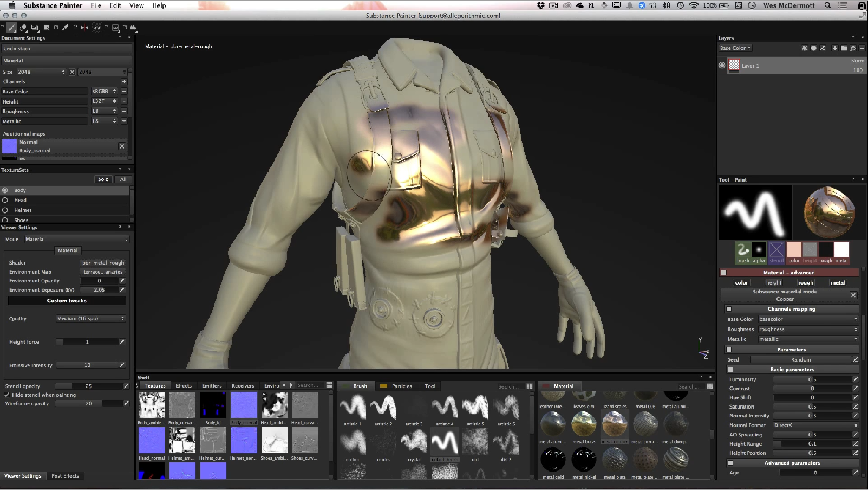
Task: Select the Head texture set radio button
Action: (5, 201)
